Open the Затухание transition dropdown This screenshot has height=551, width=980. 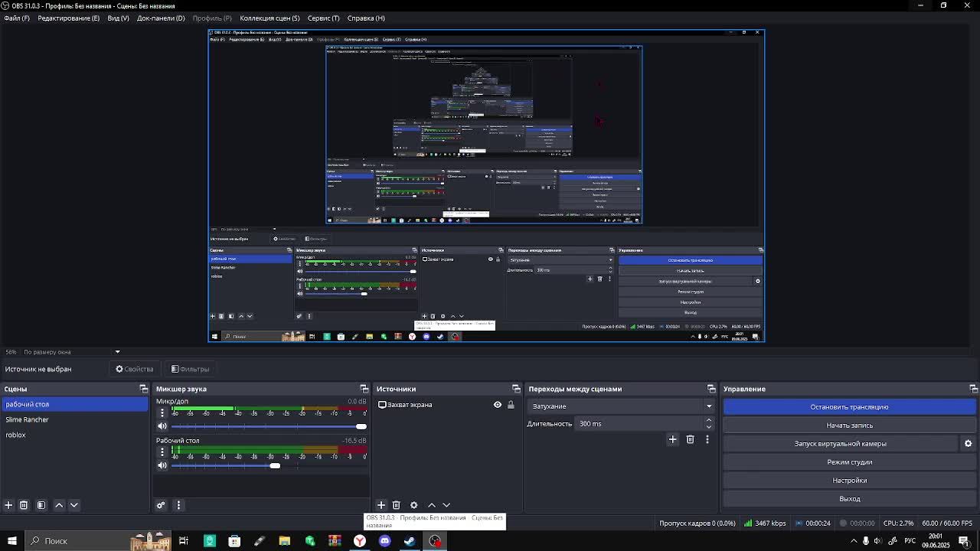coord(620,406)
